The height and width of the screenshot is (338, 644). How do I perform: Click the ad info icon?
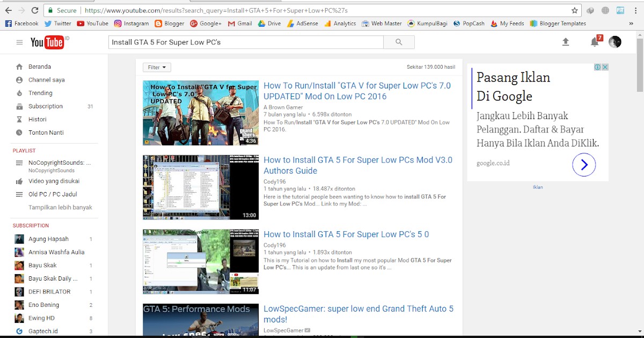597,67
